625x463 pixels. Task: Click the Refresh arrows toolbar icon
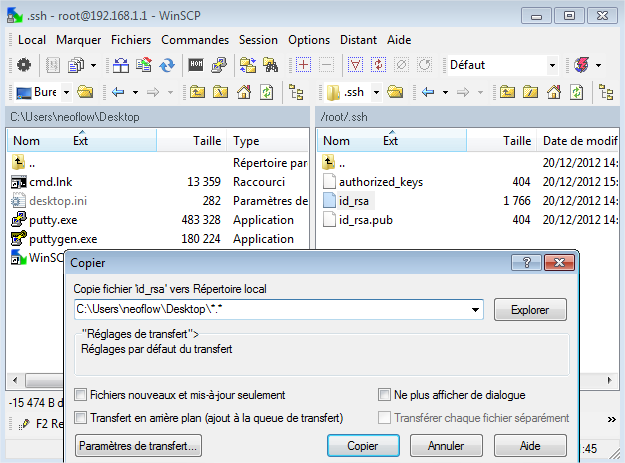(x=167, y=65)
